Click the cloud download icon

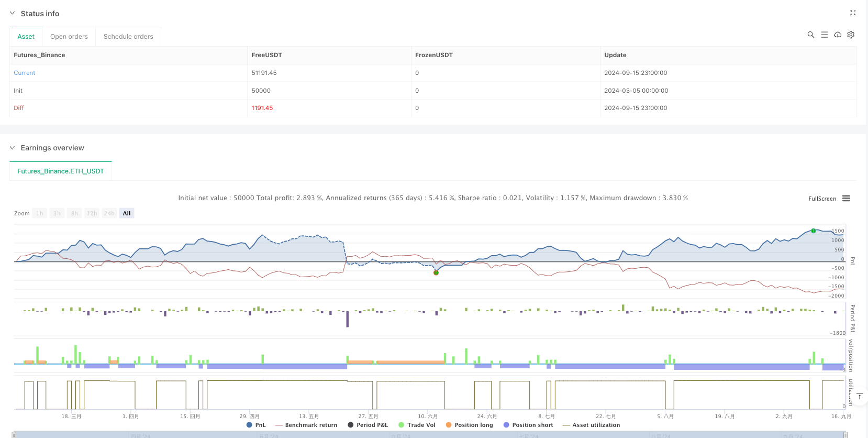(x=838, y=35)
